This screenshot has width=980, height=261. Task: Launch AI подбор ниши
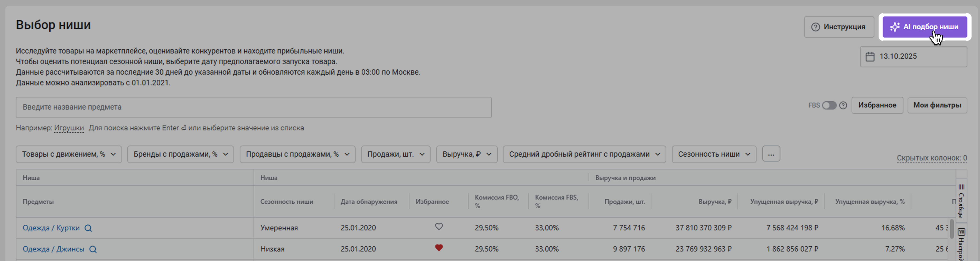click(x=925, y=27)
